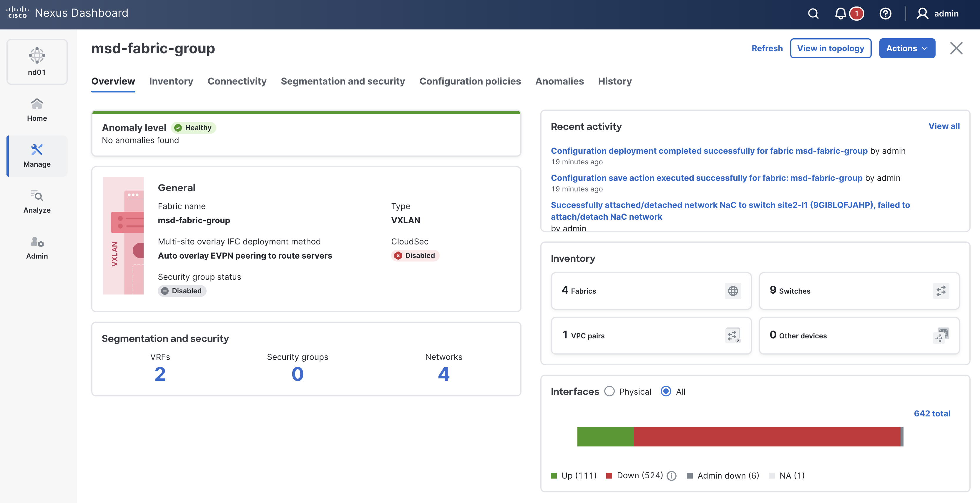Open the 9 Switches inventory card
The width and height of the screenshot is (980, 503).
pos(859,291)
